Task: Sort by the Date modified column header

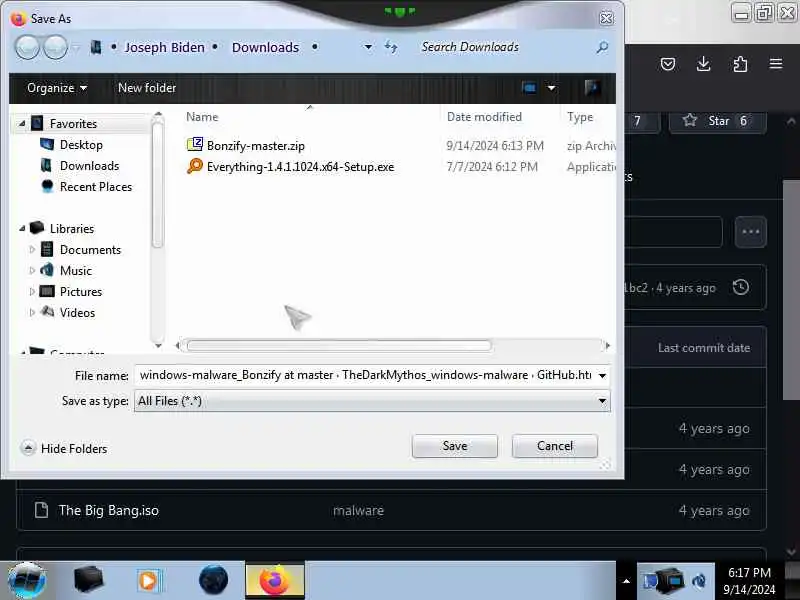Action: point(484,117)
